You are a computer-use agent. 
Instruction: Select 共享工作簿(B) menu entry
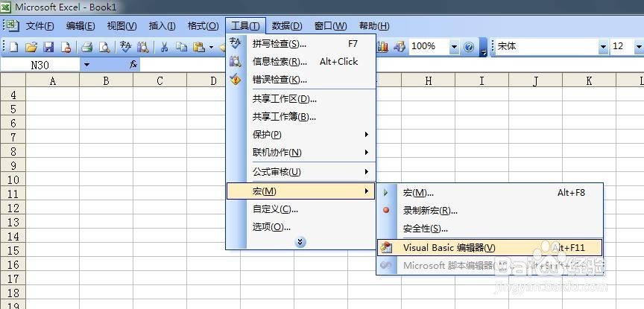(x=301, y=117)
